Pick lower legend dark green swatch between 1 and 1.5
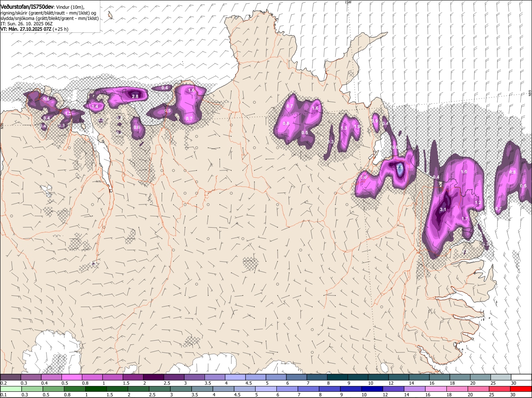The image size is (532, 398). tap(95, 389)
